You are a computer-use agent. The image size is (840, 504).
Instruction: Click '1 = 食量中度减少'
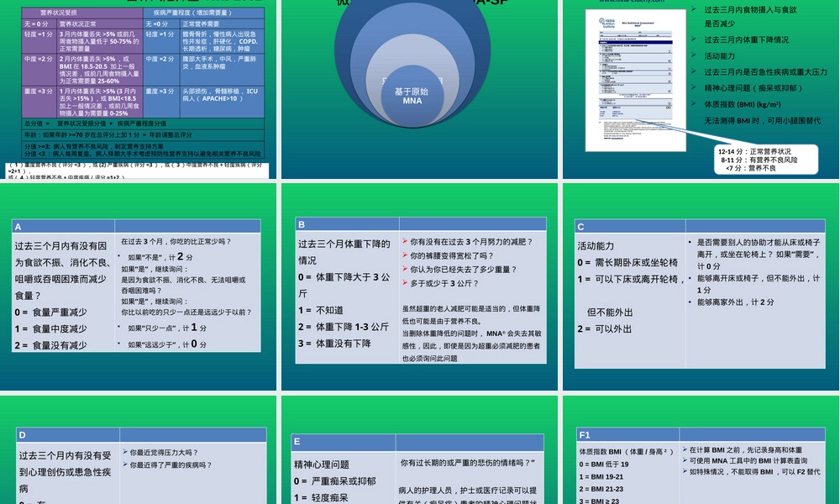(51, 328)
